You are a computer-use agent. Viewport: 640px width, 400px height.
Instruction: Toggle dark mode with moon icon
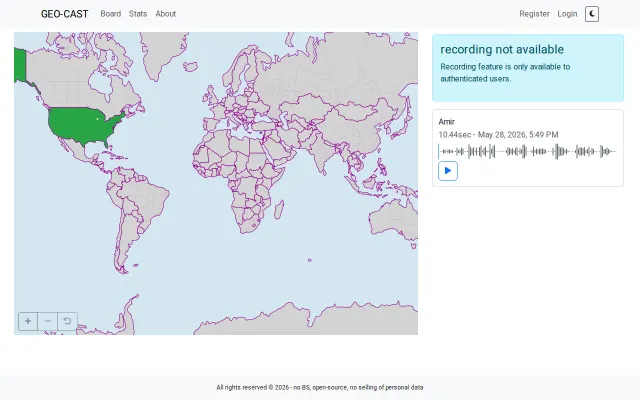point(591,14)
